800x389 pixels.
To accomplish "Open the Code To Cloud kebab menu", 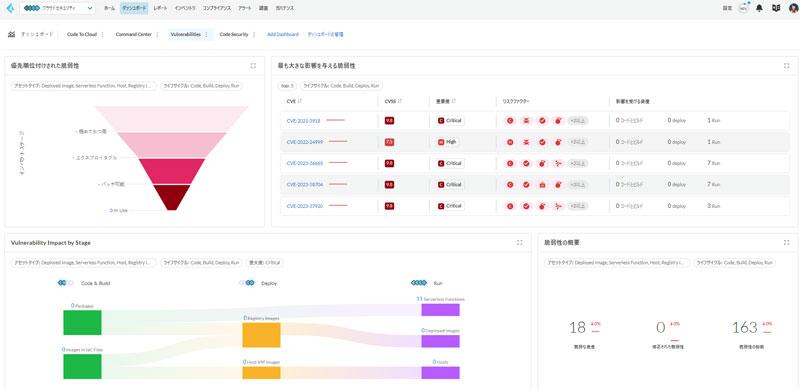I will 102,34.
